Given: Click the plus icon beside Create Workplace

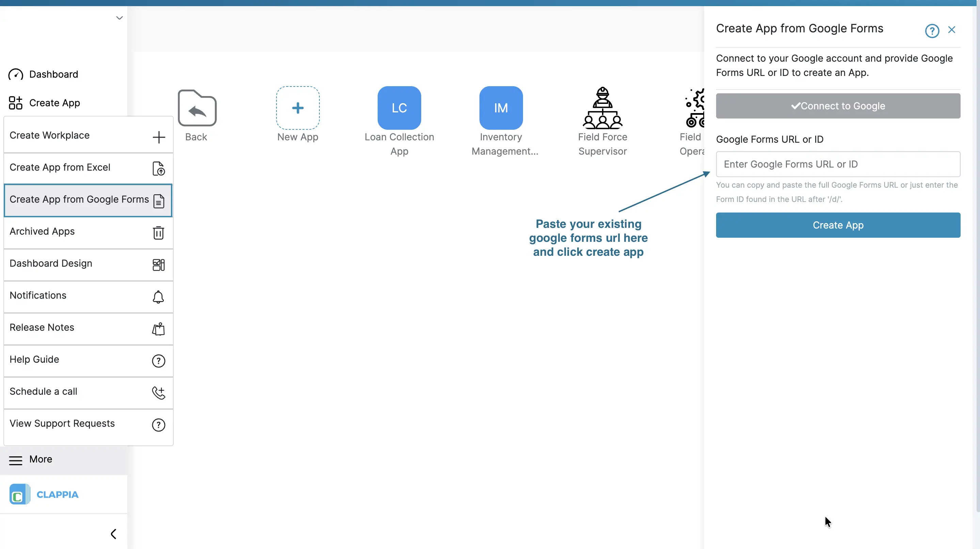Looking at the screenshot, I should click(159, 137).
